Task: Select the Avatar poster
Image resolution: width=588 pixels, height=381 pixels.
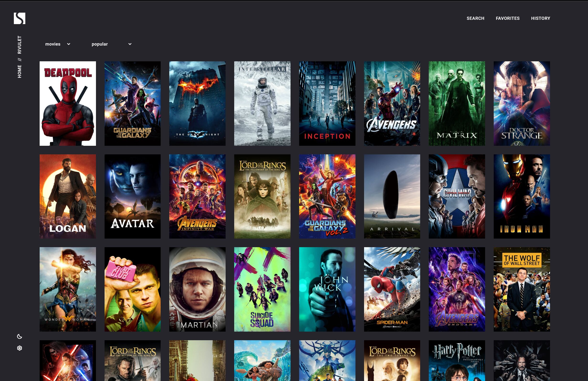Action: (132, 197)
